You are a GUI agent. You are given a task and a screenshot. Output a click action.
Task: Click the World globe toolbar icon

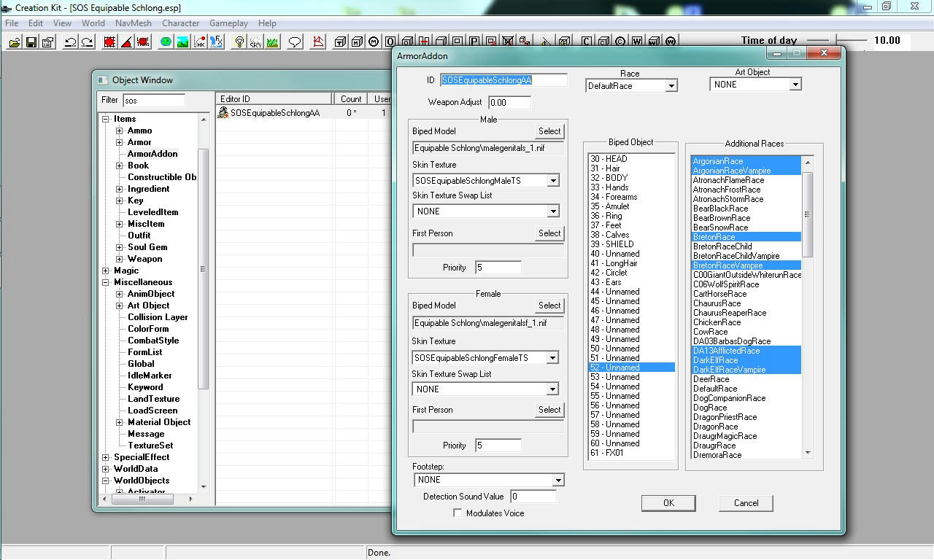click(x=166, y=42)
